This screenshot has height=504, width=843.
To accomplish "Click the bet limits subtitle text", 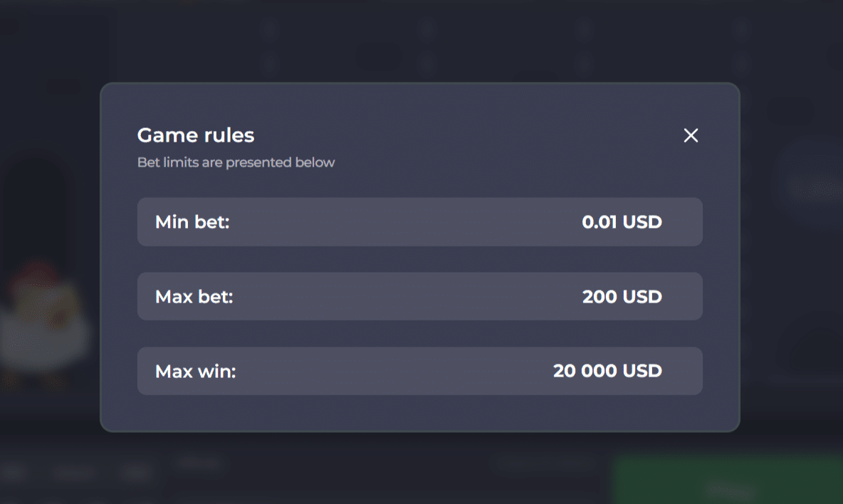I will pyautogui.click(x=236, y=162).
